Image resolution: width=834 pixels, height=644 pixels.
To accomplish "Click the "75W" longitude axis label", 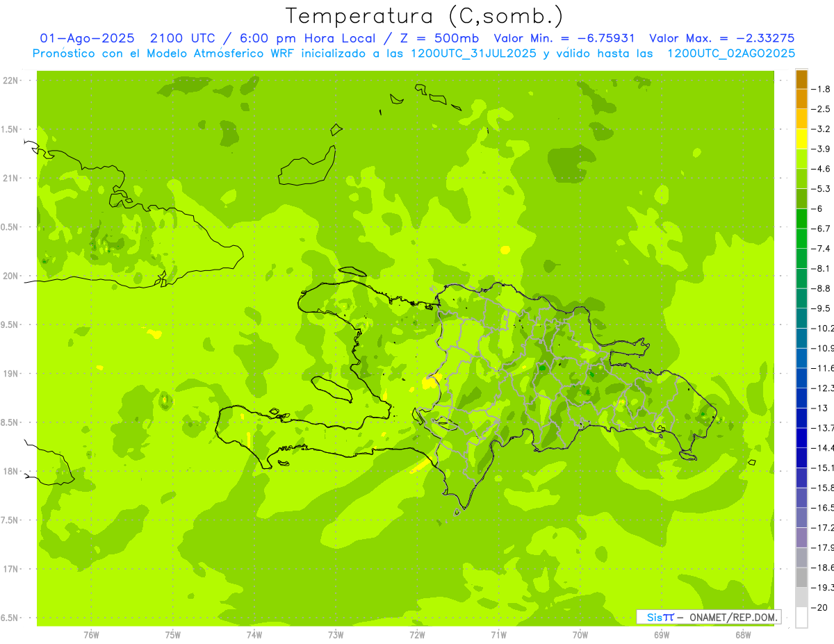I will (172, 634).
